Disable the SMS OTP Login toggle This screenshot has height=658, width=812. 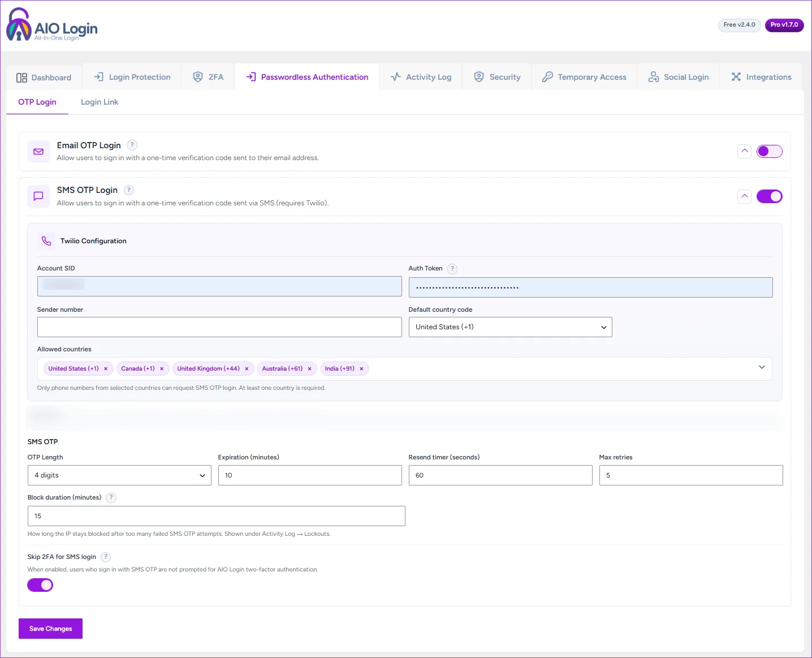pos(770,196)
